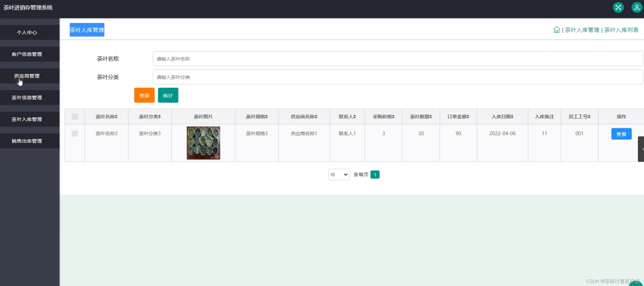Sort table by 采购价格 sort icon
Viewport: 644px width, 286px height.
point(393,117)
